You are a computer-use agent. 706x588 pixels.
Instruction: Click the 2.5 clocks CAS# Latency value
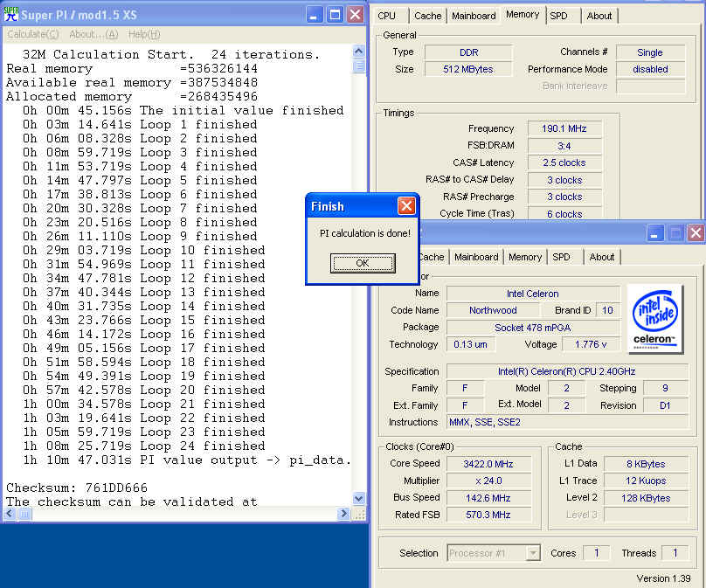[x=564, y=163]
